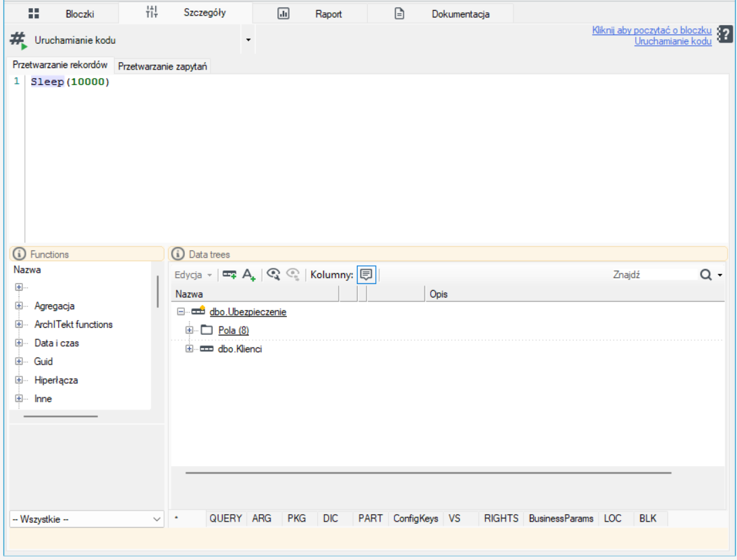Screen dimensions: 737x560
Task: Click the Dokumentacja document icon
Action: pos(399,13)
